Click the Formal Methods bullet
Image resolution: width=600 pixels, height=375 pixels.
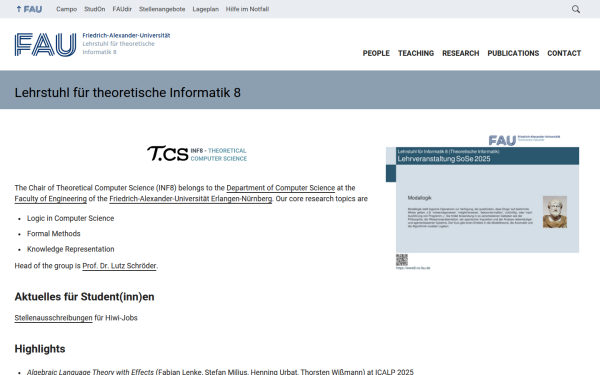(x=54, y=233)
